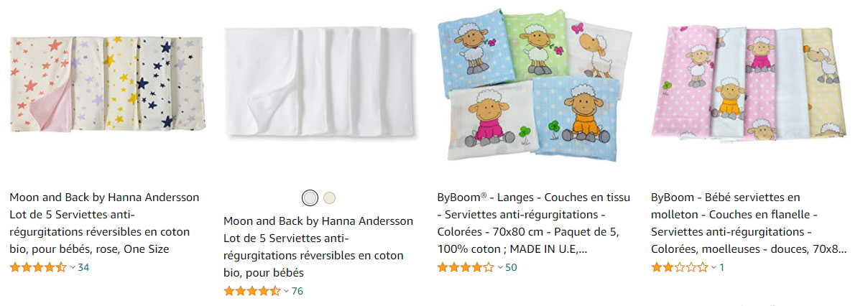Viewport: 868px width, 306px height.
Task: View the 50 customer reviews
Action: (x=511, y=268)
